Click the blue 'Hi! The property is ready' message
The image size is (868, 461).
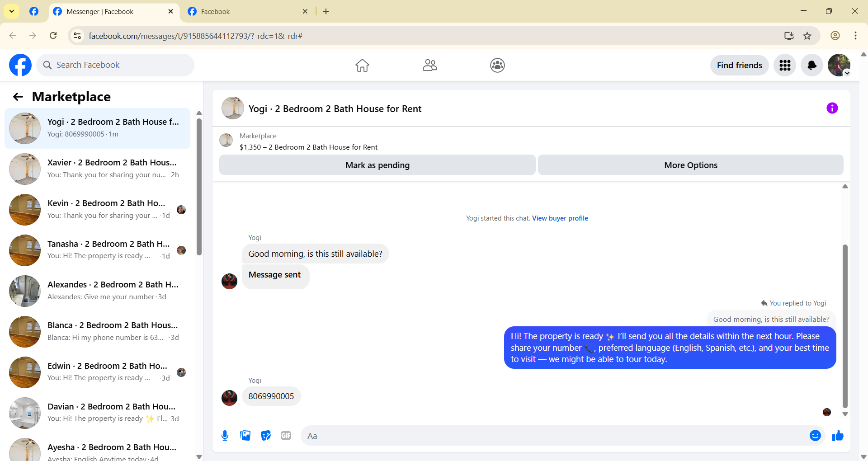click(x=670, y=348)
